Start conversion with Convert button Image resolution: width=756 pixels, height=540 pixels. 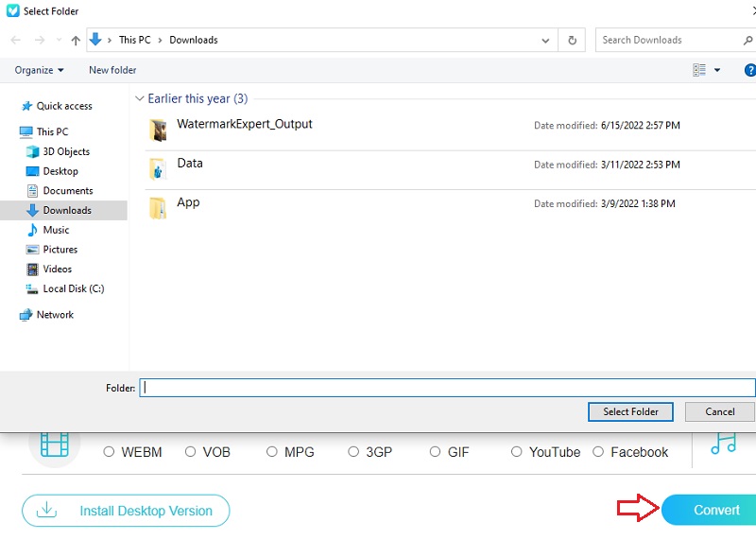(x=709, y=510)
